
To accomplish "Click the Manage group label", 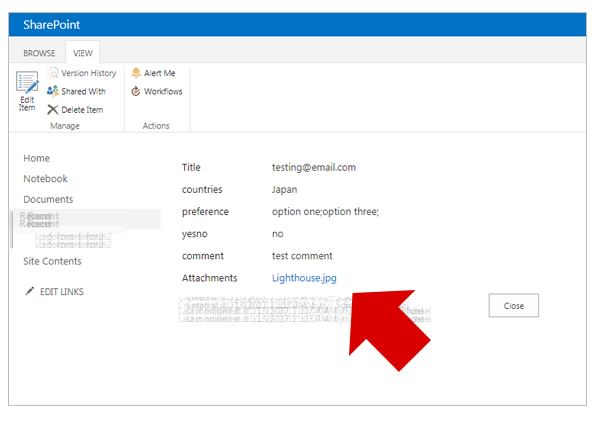I will click(x=65, y=126).
